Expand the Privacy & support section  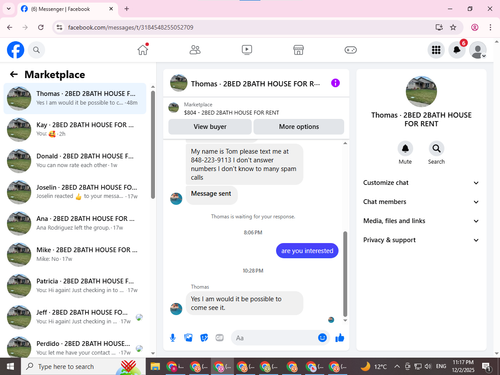pos(421,240)
